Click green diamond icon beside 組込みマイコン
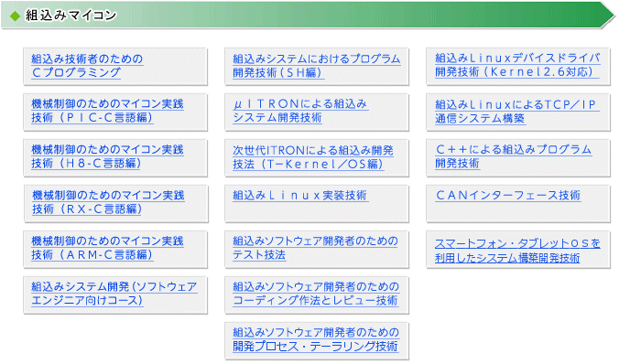Viewport: 641px width, 364px height. [x=16, y=16]
